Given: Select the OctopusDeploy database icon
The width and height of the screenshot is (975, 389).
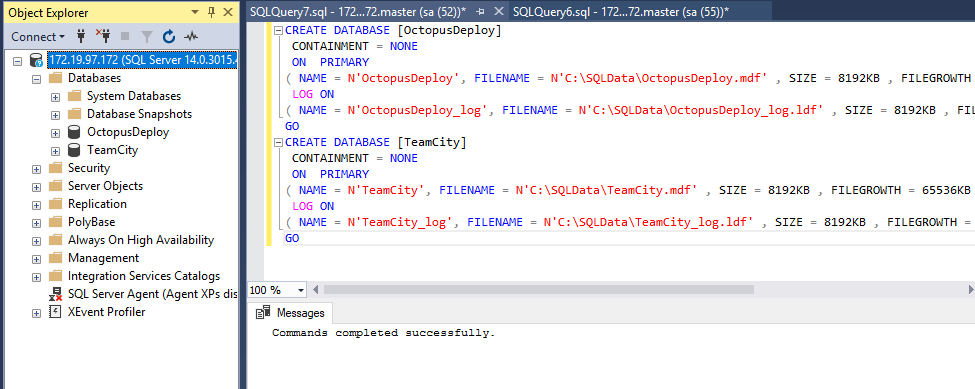Looking at the screenshot, I should coord(74,132).
